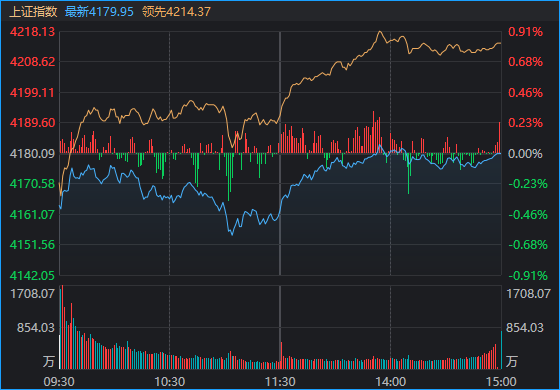The width and height of the screenshot is (560, 390).
Task: Click the 09:30 time axis label
Action: click(59, 382)
